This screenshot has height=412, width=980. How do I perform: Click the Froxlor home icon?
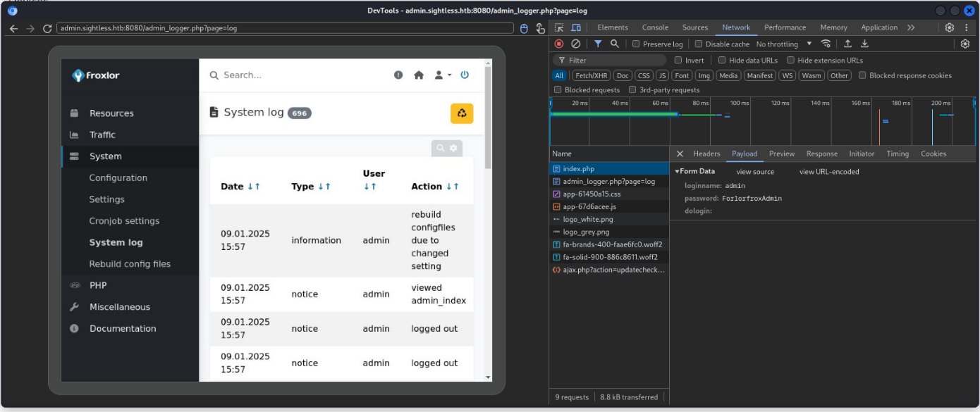click(x=419, y=75)
